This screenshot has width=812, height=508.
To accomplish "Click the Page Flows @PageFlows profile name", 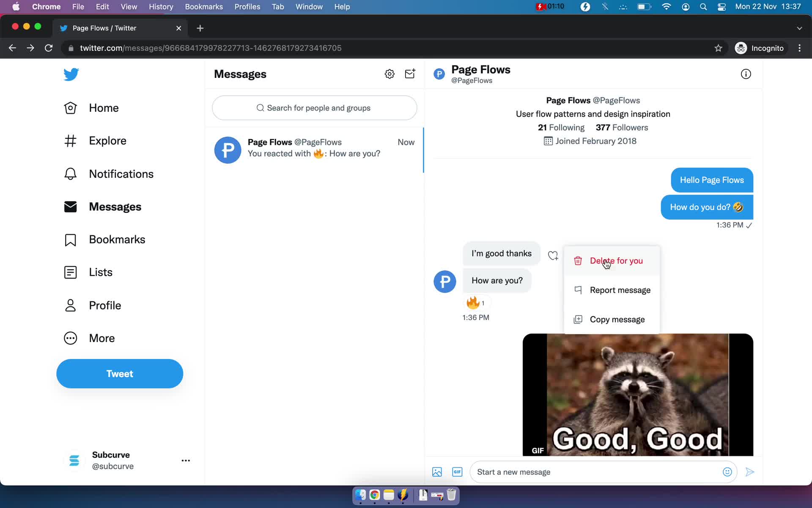I will coord(593,100).
